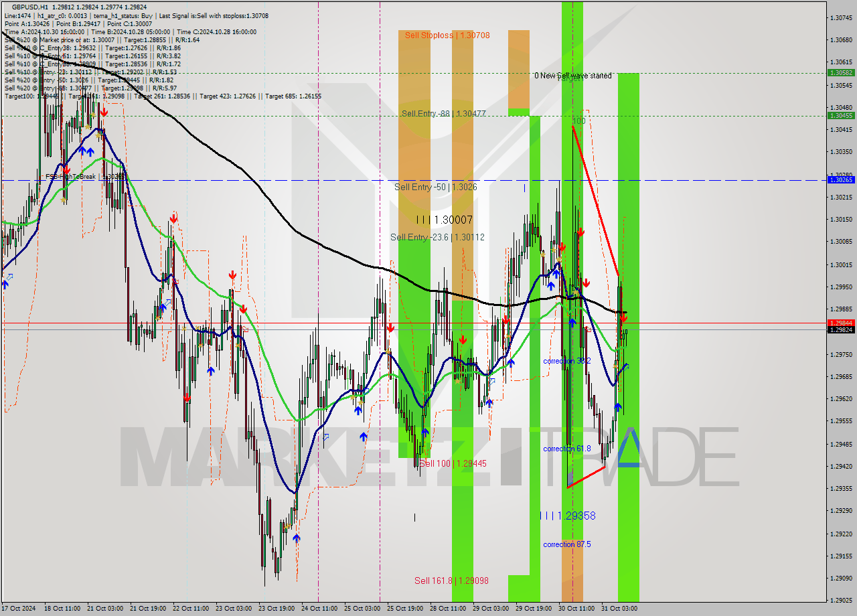The image size is (857, 616).
Task: Click the 1.30150 price axis value
Action: [x=841, y=219]
